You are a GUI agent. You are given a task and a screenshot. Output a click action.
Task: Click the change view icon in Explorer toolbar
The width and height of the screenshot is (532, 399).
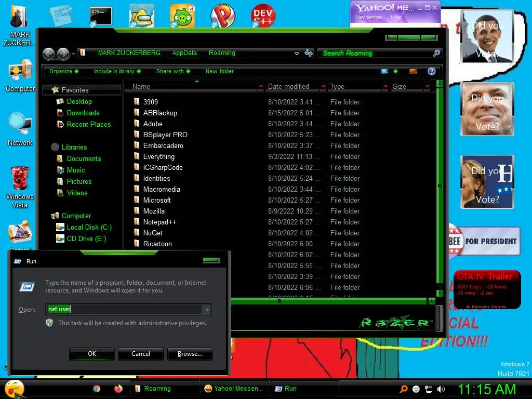point(384,71)
